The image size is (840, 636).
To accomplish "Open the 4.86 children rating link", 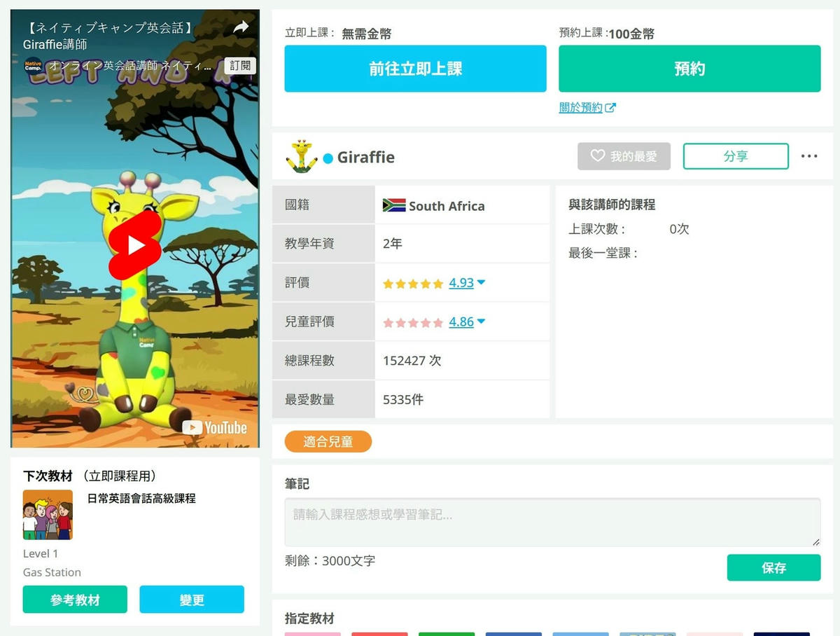I will (461, 322).
